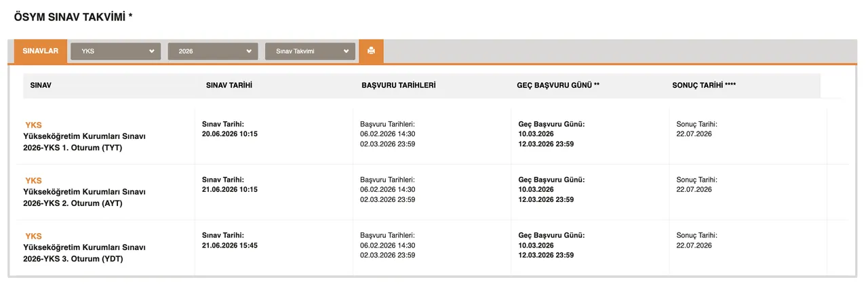The image size is (868, 284).
Task: Click exam name 2026-YKS 1. Oturum (TYT)
Action: coord(73,148)
